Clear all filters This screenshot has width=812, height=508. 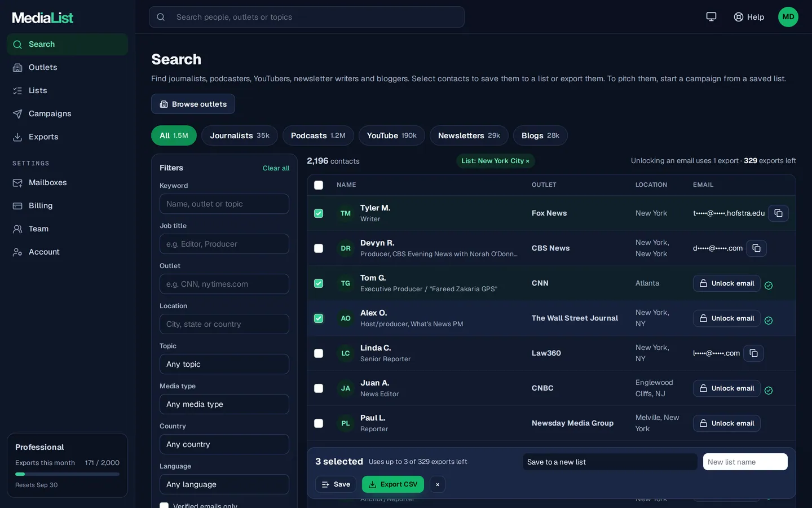276,168
